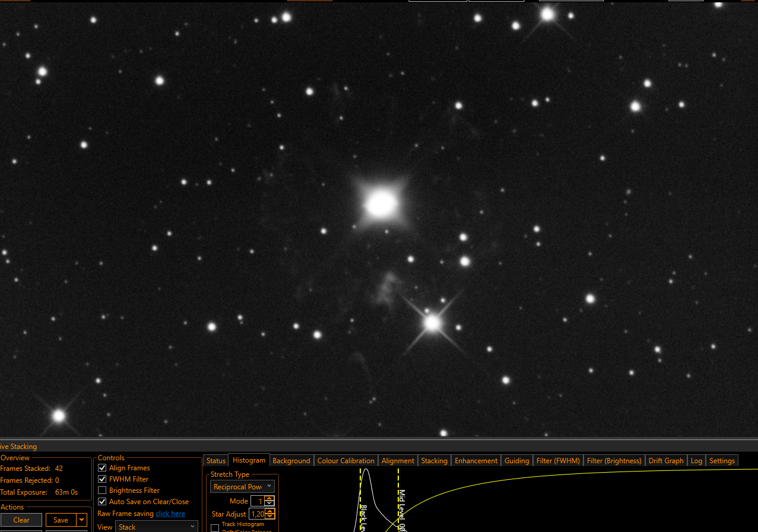The image size is (758, 532).
Task: Open the Stretch Type dropdown
Action: tap(242, 486)
